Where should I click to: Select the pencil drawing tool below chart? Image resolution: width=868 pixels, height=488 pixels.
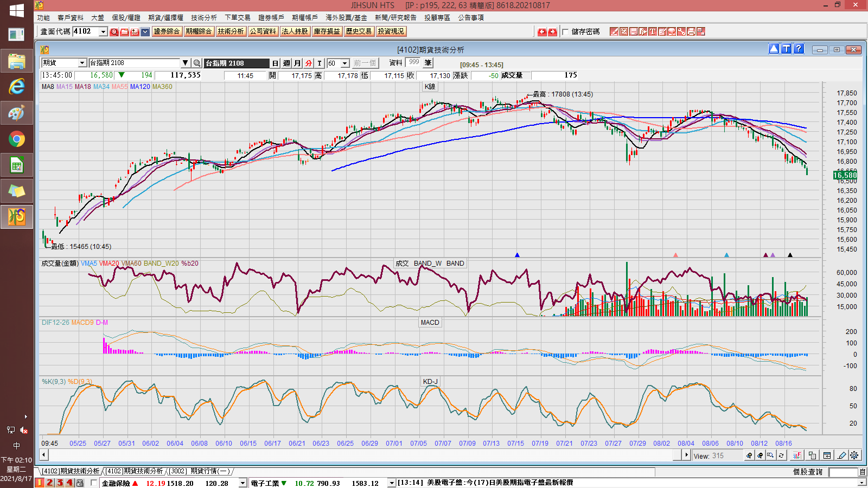(841, 455)
